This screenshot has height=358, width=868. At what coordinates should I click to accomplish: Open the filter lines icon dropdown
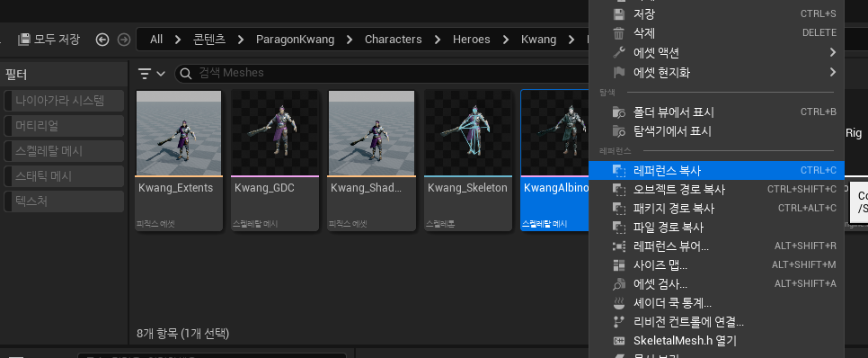tap(151, 73)
